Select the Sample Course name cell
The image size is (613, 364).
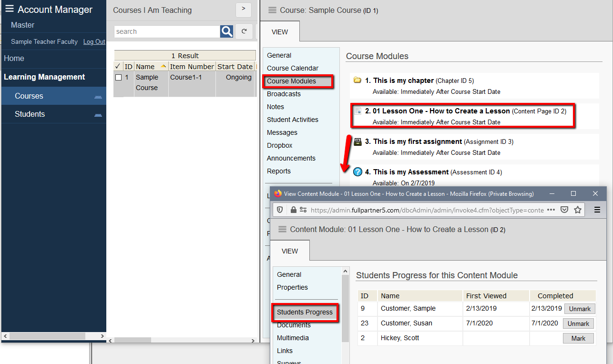click(151, 83)
